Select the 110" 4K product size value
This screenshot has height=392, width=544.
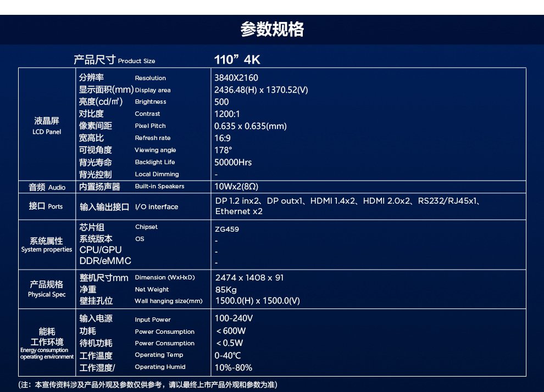(237, 60)
